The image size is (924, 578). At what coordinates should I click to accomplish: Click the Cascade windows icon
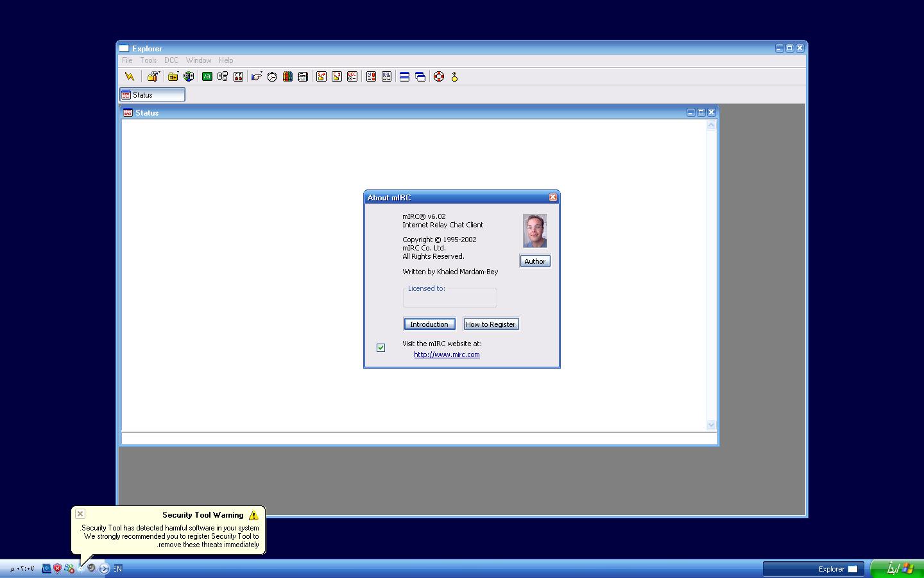(x=420, y=76)
